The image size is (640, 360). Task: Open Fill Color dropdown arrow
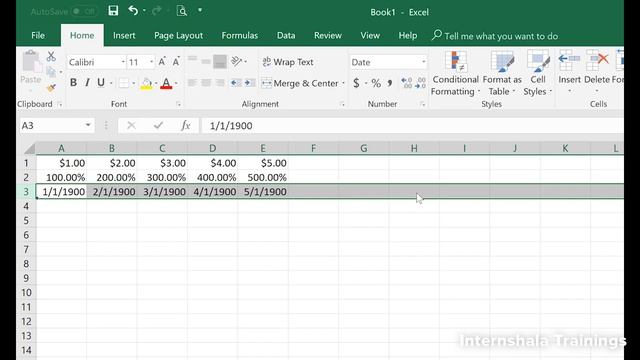pyautogui.click(x=156, y=83)
